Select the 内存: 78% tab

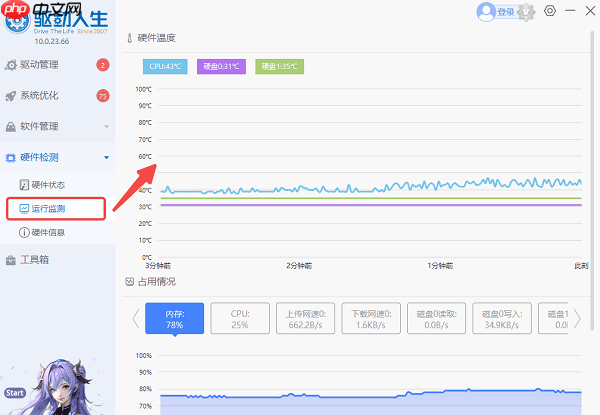(174, 318)
